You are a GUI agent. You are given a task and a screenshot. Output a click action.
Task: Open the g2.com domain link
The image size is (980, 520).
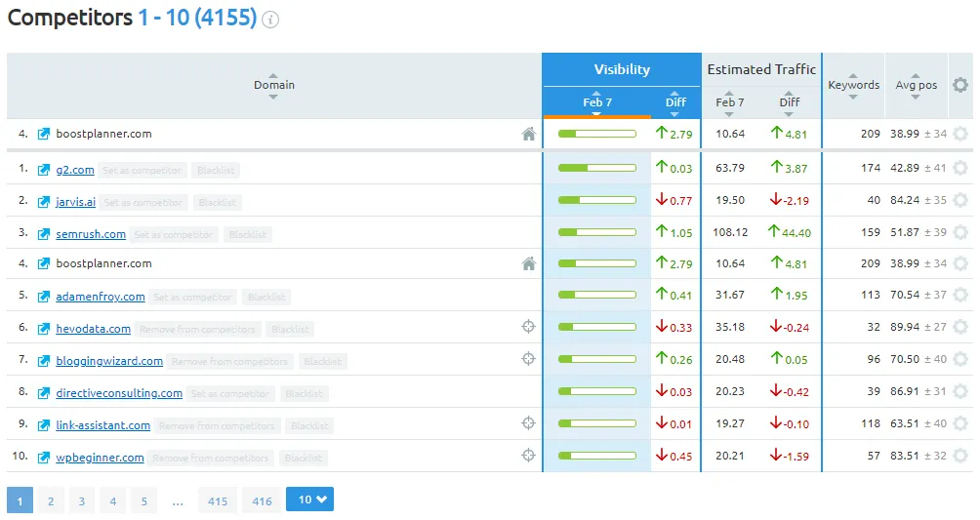click(75, 170)
